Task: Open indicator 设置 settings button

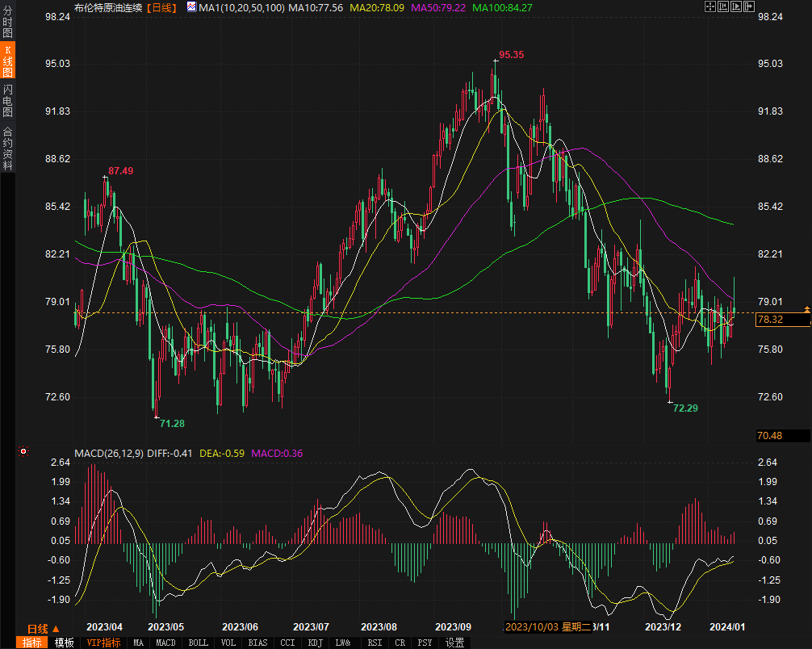Action: click(x=454, y=643)
